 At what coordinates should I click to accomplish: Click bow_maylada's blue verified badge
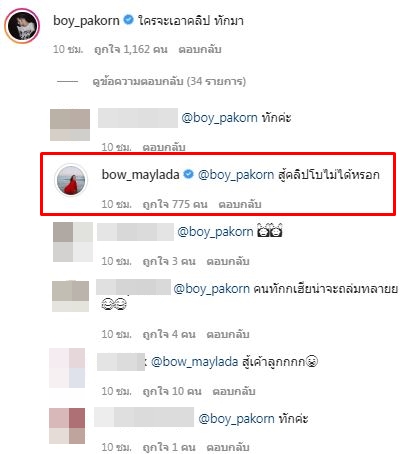pyautogui.click(x=189, y=174)
